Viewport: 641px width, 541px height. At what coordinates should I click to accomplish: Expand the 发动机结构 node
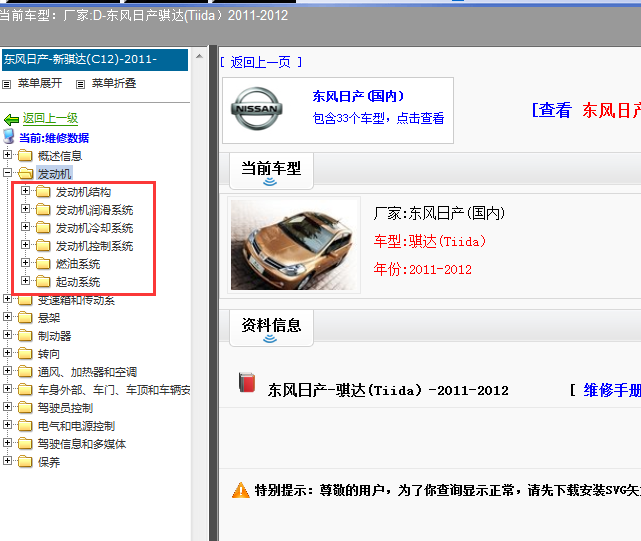pos(25,191)
